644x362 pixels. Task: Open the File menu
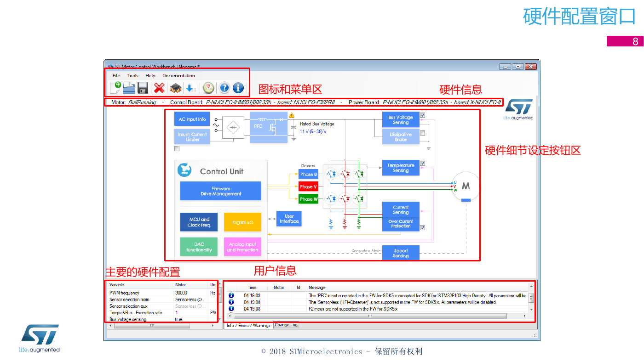[x=116, y=76]
